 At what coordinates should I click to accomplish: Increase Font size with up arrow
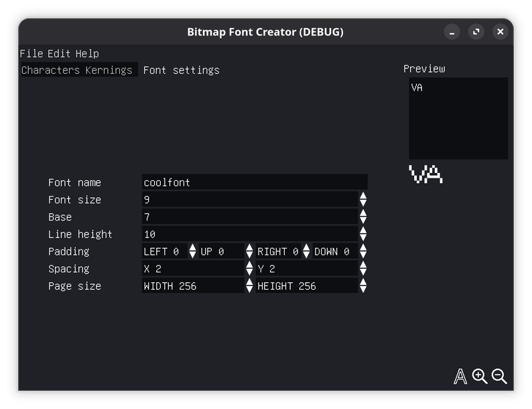click(x=363, y=196)
